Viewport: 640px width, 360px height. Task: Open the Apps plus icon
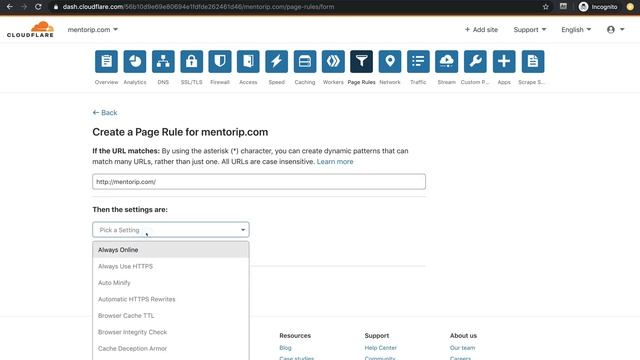click(x=504, y=62)
